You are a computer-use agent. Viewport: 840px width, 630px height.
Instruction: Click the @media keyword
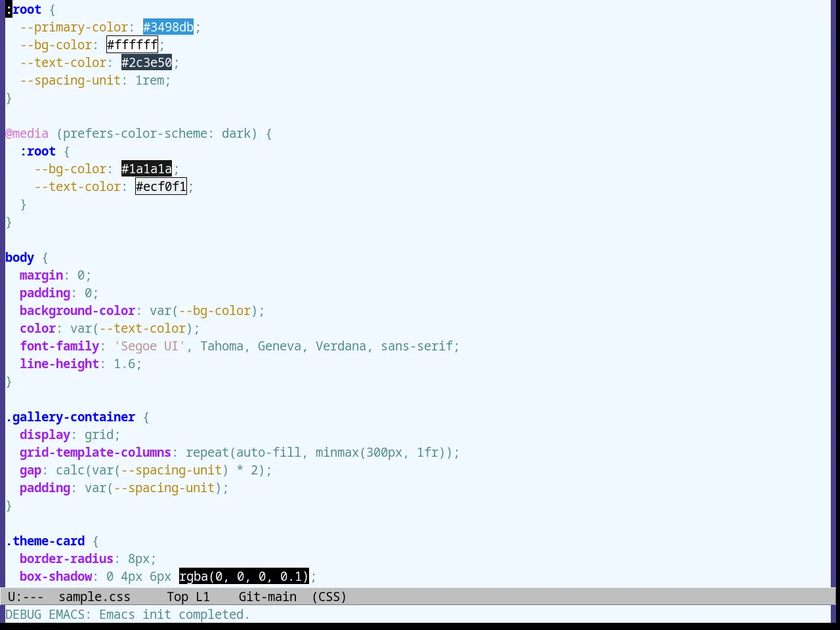pyautogui.click(x=27, y=133)
